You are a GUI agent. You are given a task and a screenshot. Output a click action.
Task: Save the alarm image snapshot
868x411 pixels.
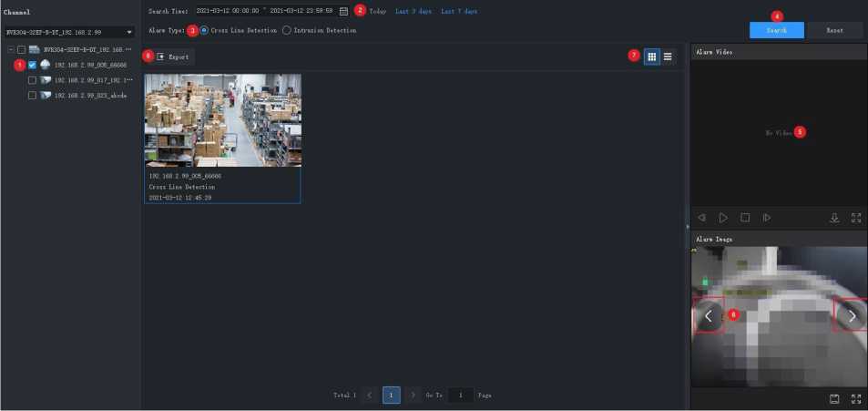point(833,399)
